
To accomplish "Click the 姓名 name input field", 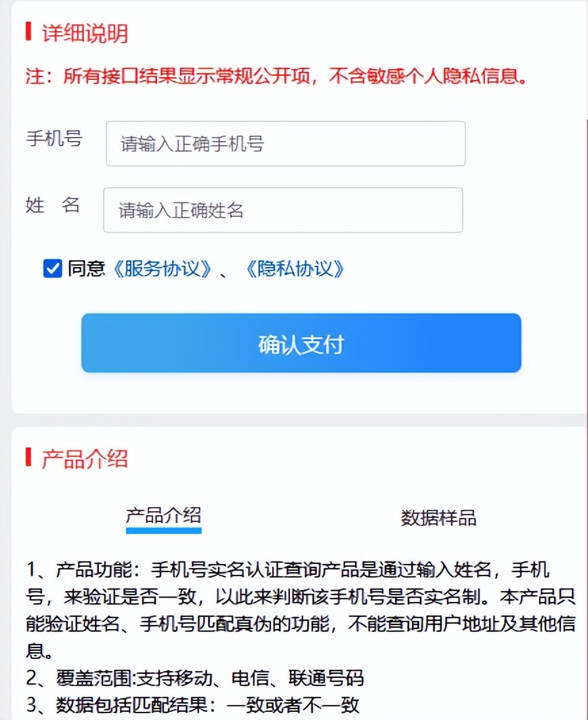I will (282, 210).
